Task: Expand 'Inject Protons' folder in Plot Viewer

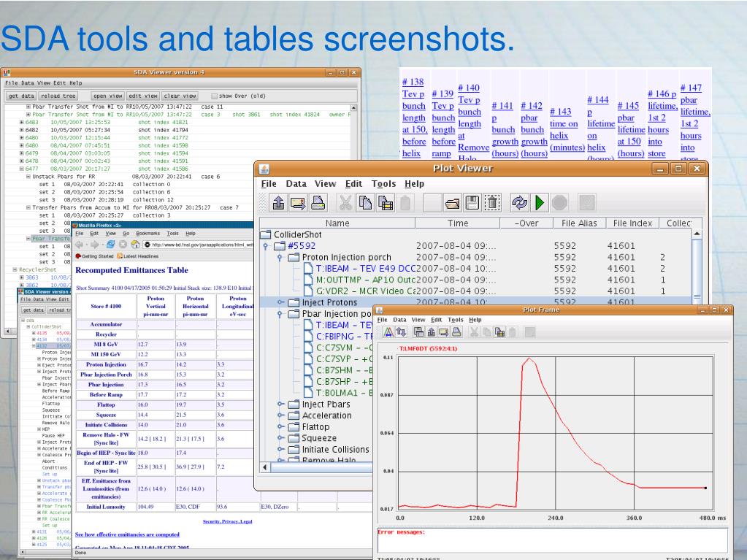Action: click(x=280, y=302)
